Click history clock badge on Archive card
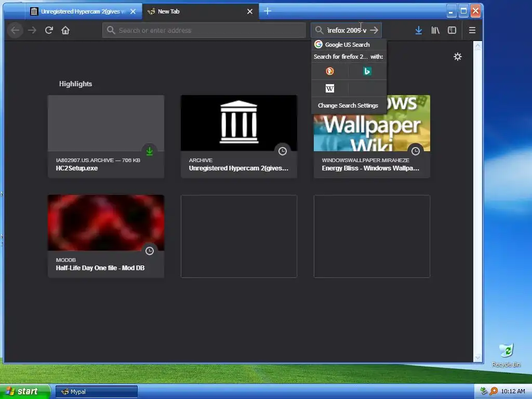The width and height of the screenshot is (532, 399). click(x=283, y=151)
